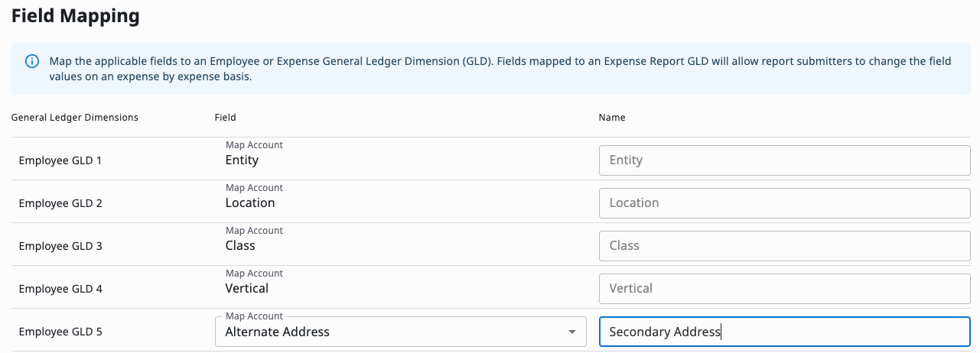Click the Employee GLD 1 row label
The image size is (980, 353).
pyautogui.click(x=60, y=160)
